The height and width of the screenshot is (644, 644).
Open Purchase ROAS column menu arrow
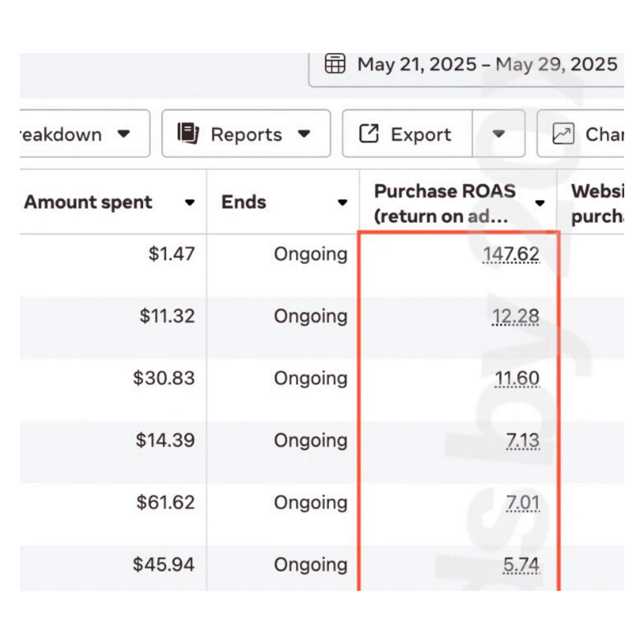click(540, 203)
